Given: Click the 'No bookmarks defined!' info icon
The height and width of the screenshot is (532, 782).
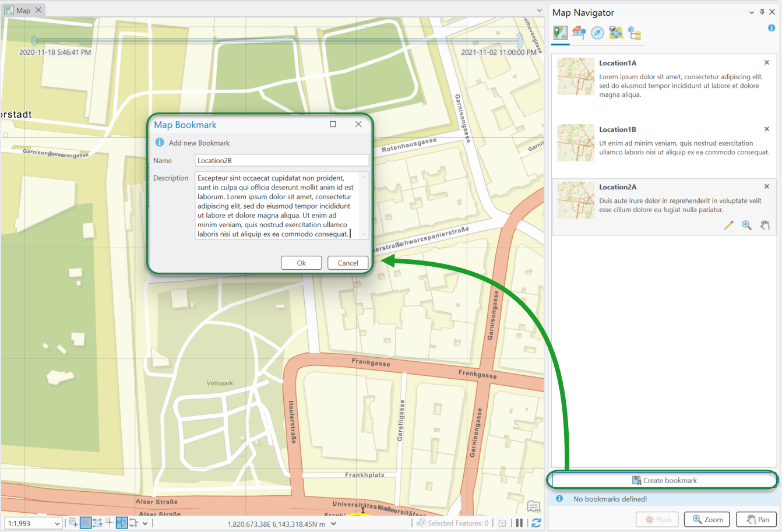Looking at the screenshot, I should [x=559, y=499].
